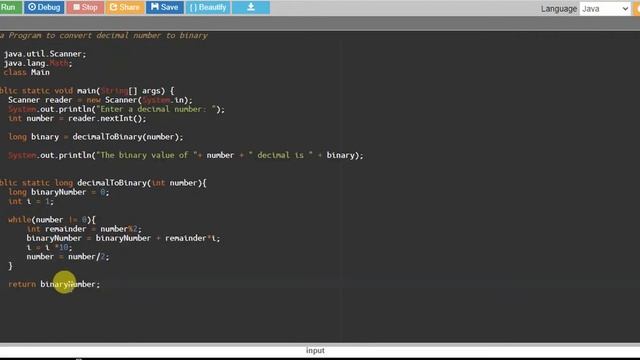The height and width of the screenshot is (360, 640).
Task: Click the 'Enter a decimal number: ' println line
Action: click(x=116, y=109)
